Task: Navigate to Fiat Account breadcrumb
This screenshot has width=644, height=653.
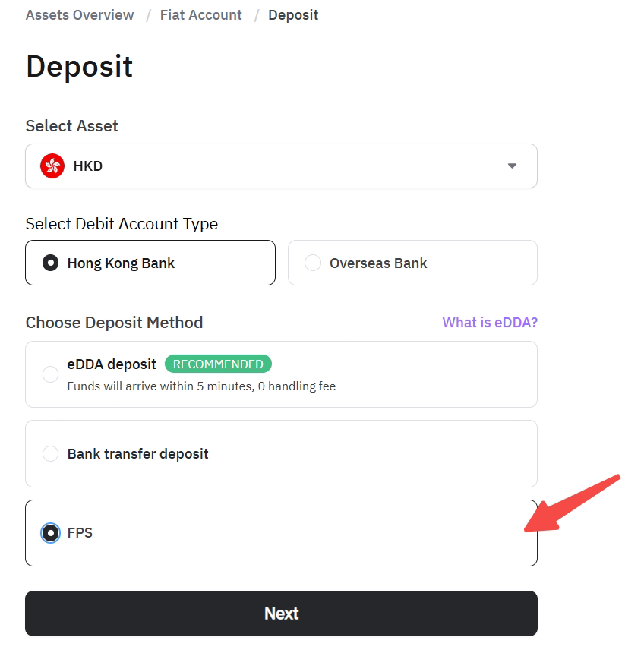Action: [200, 15]
